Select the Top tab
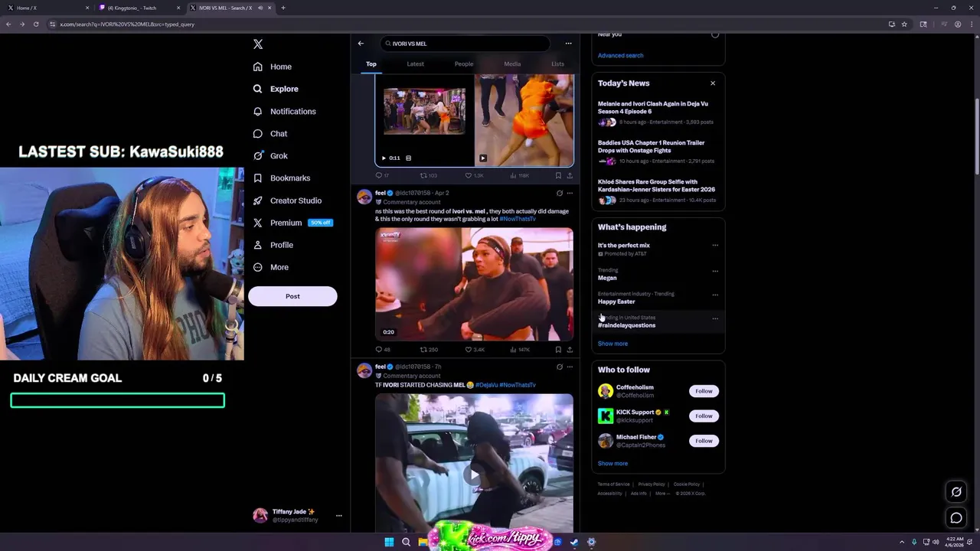Image resolution: width=980 pixels, height=551 pixels. click(x=371, y=64)
